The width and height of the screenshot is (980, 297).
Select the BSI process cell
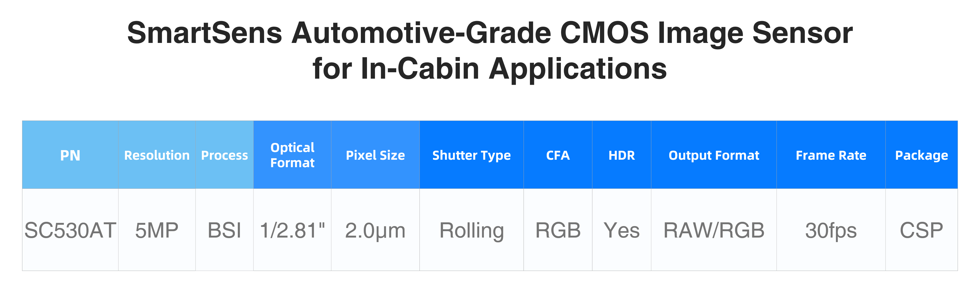tap(224, 230)
